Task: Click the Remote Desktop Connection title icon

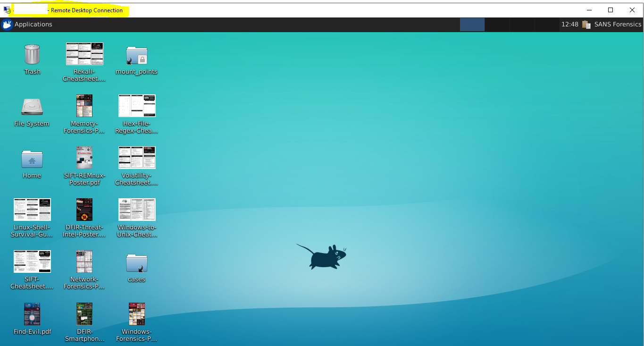Action: tap(7, 10)
